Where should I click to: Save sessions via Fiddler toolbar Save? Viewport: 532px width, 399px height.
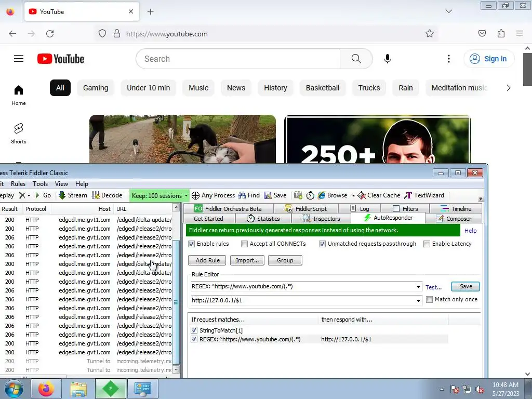[x=275, y=195]
